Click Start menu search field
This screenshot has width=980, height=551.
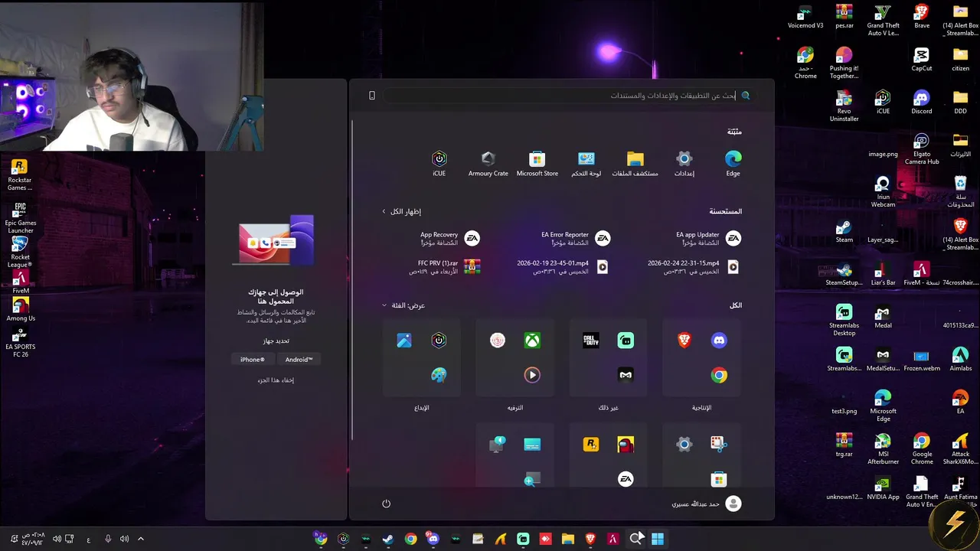tap(568, 96)
